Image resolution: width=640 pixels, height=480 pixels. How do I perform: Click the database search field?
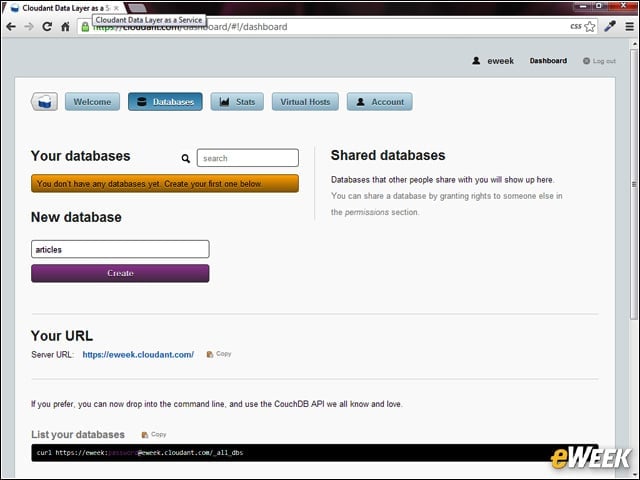(248, 158)
